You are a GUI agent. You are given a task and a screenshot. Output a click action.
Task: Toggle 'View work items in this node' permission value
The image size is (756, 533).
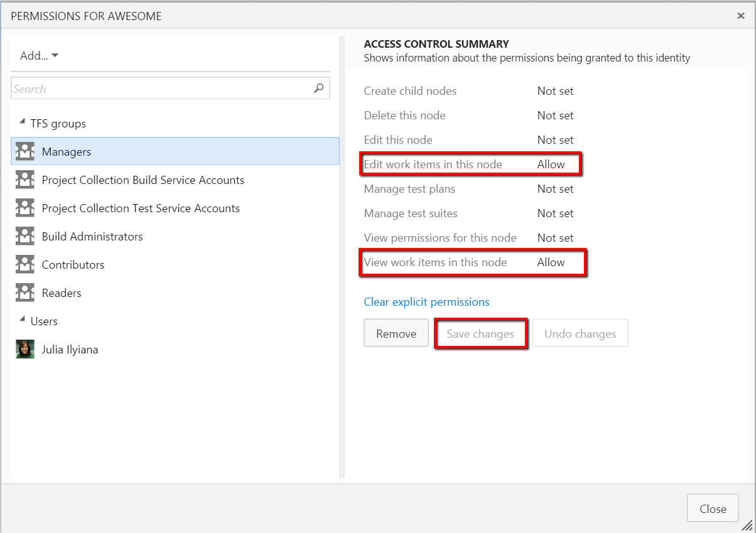point(551,262)
